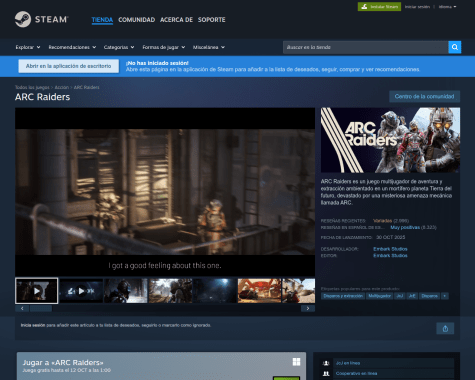The height and width of the screenshot is (380, 475).
Task: Click the JcE tag
Action: 412,296
